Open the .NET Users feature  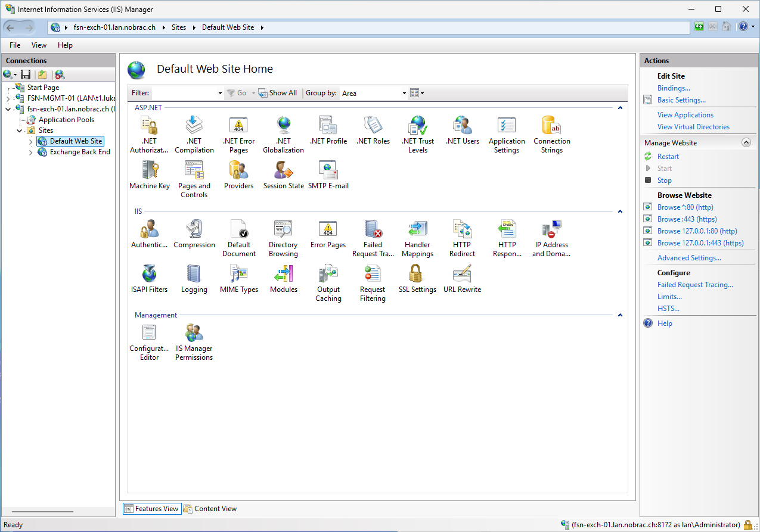click(463, 130)
